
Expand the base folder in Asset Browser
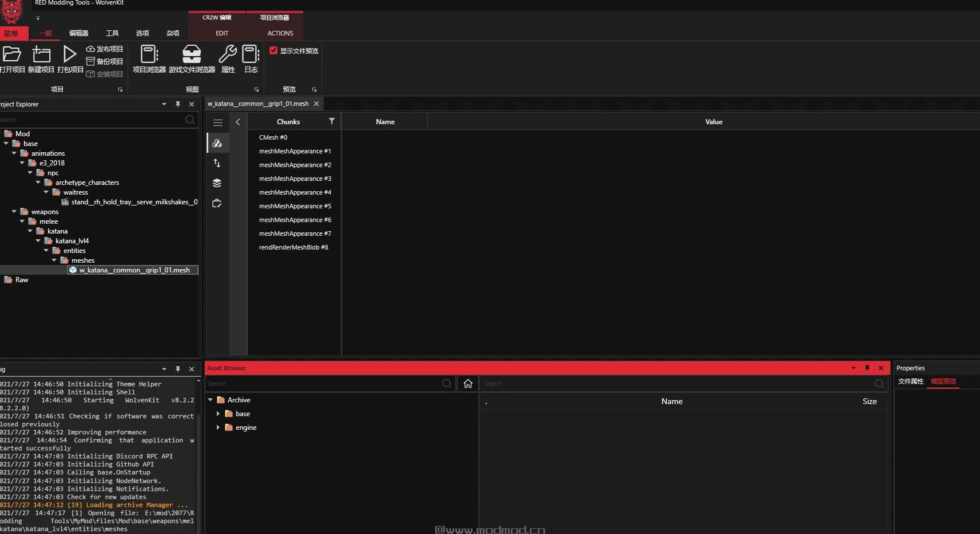218,413
